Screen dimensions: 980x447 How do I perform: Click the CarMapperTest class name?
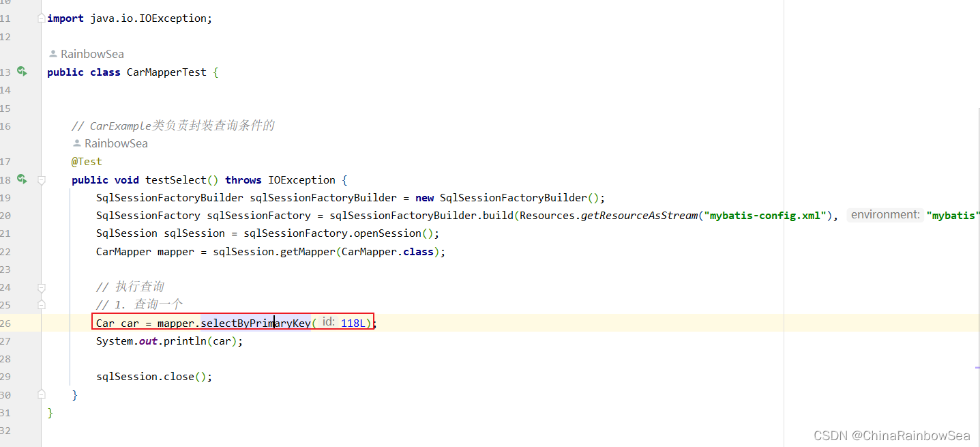(x=166, y=72)
